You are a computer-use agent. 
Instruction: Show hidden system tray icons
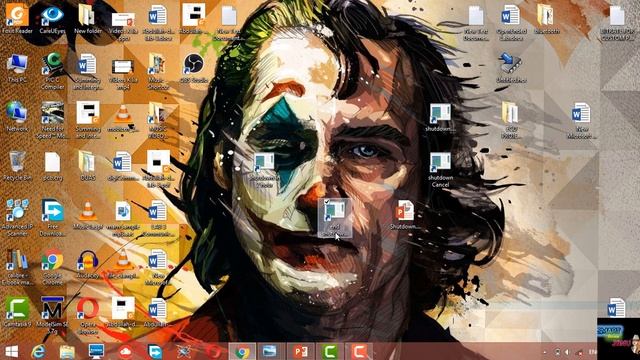[x=545, y=352]
